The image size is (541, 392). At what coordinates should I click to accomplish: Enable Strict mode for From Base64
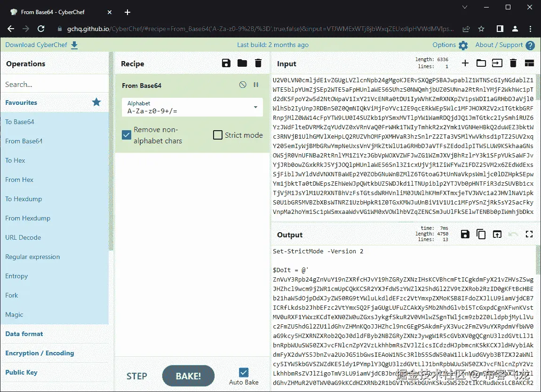(217, 134)
